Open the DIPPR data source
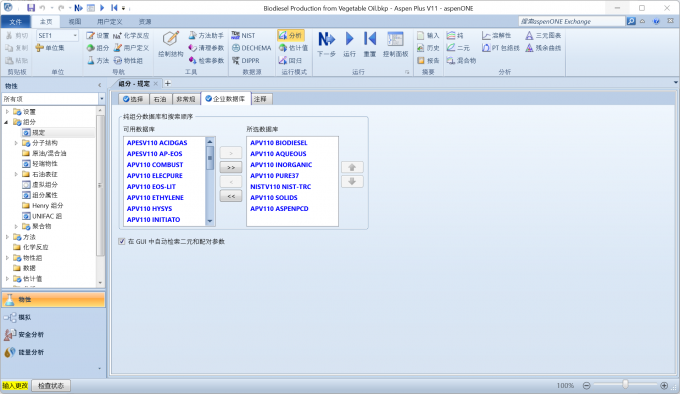This screenshot has height=394, width=680. (x=245, y=61)
